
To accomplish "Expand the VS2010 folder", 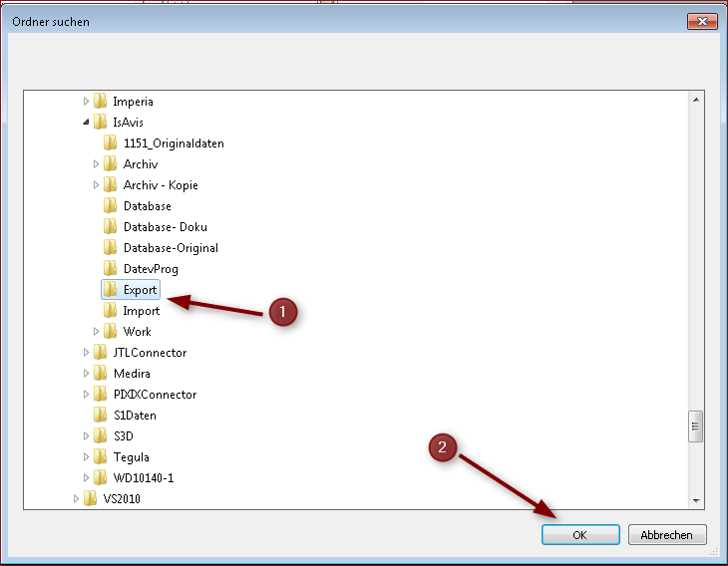I will pyautogui.click(x=77, y=499).
